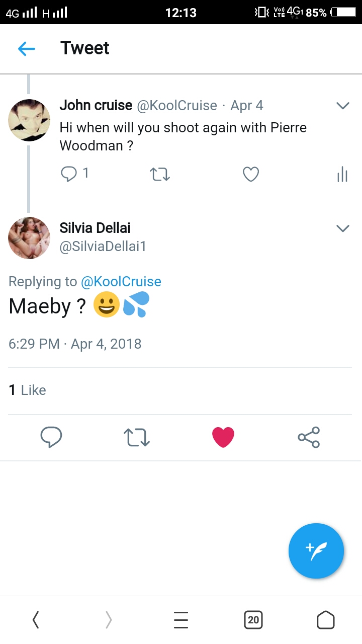The width and height of the screenshot is (362, 644).
Task: Open John cruise's profile picture
Action: 30,120
